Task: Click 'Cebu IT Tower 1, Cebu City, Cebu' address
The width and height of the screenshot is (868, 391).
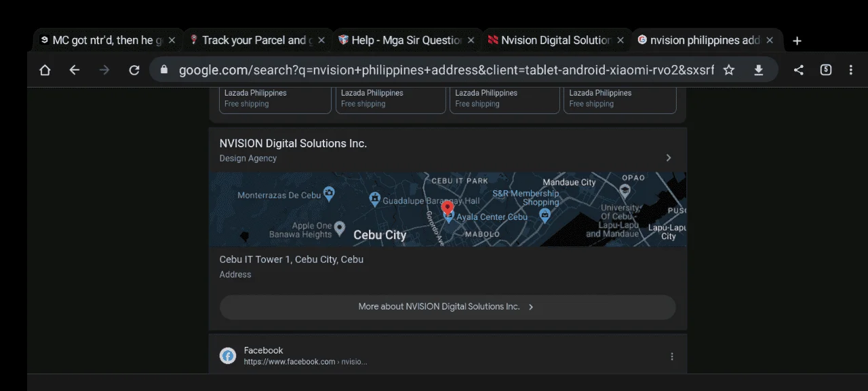Action: coord(292,259)
